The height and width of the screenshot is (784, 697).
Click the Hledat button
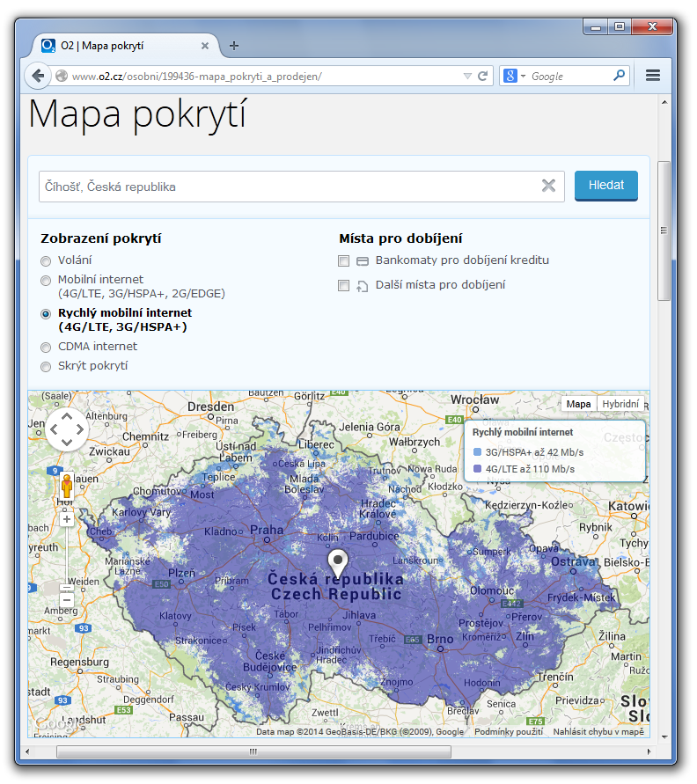tap(606, 186)
